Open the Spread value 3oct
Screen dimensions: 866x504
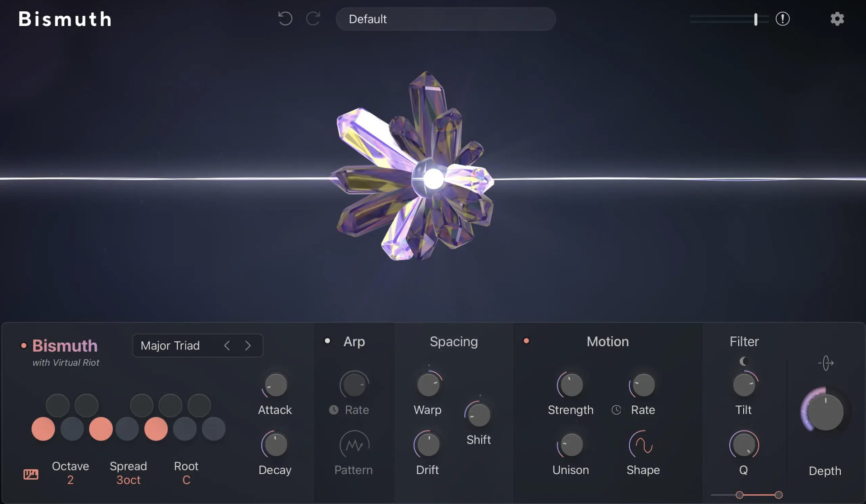click(129, 480)
